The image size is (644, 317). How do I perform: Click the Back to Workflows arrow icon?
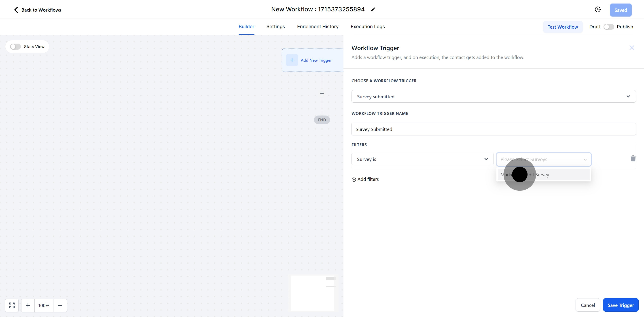click(x=16, y=10)
